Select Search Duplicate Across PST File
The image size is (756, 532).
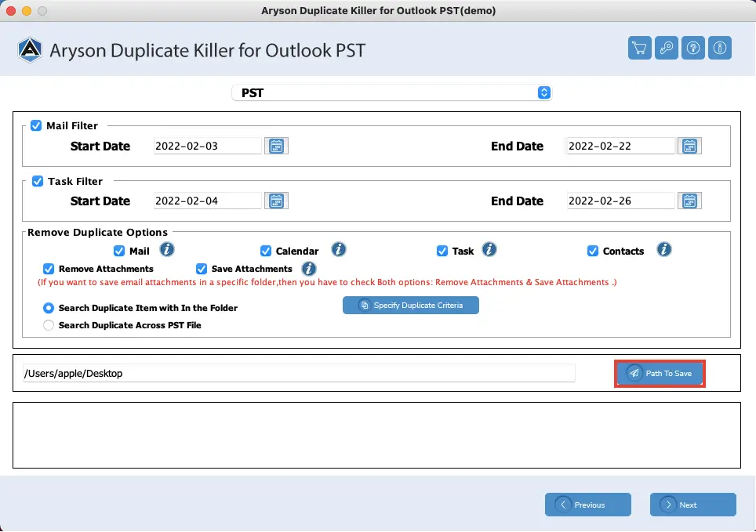pyautogui.click(x=48, y=325)
